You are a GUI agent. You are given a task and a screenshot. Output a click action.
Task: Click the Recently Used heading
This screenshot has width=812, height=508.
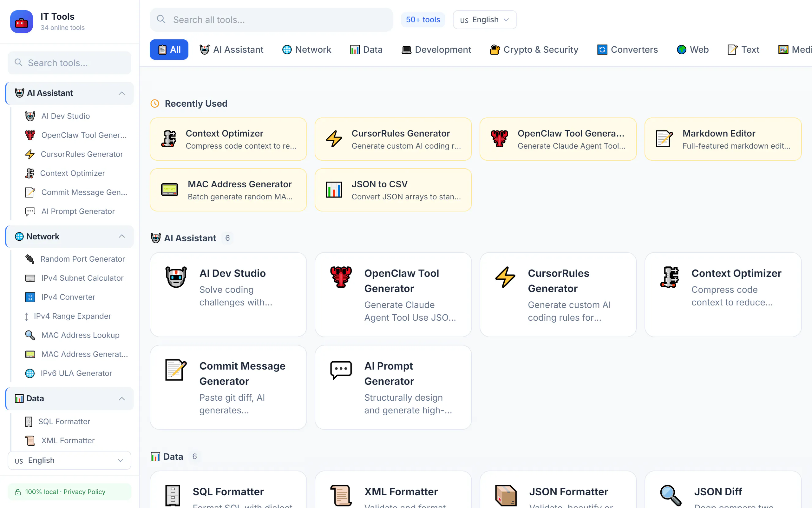[196, 104]
